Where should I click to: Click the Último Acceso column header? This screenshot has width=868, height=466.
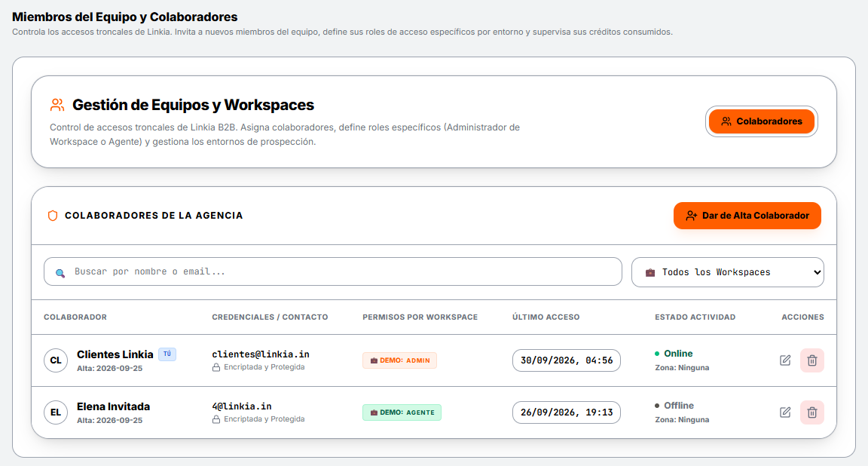click(x=546, y=317)
